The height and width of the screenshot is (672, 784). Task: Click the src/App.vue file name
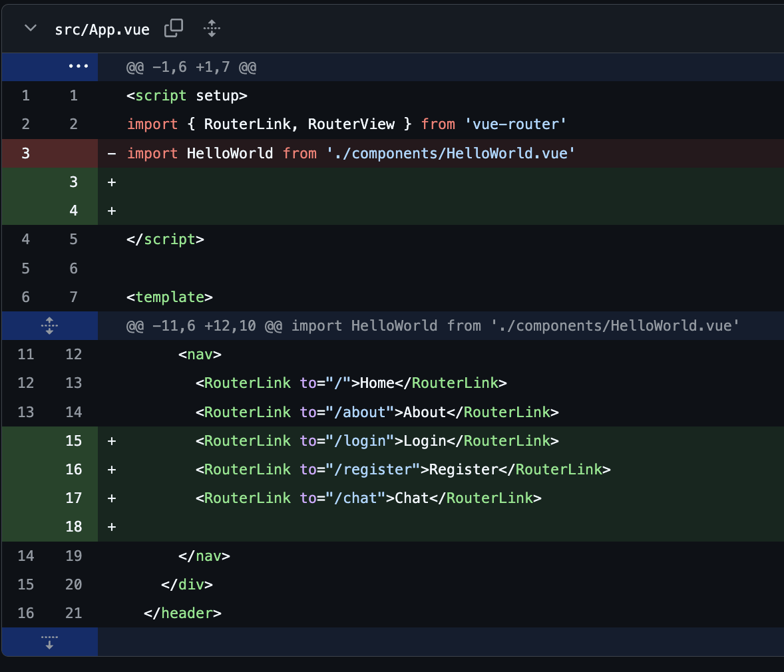[102, 29]
